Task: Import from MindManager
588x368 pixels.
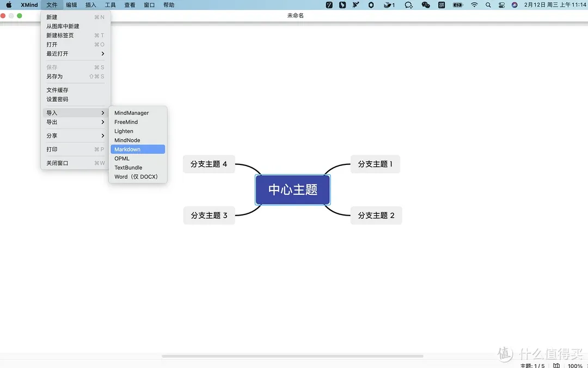Action: tap(138, 113)
